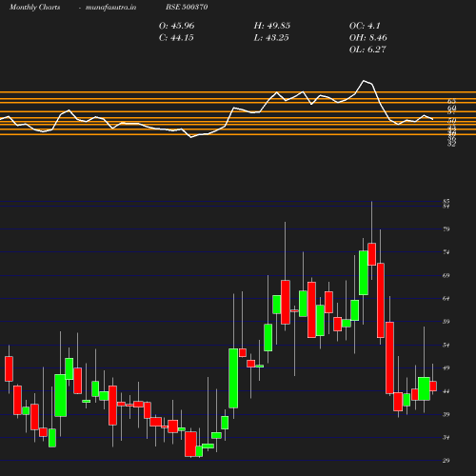Image resolution: width=476 pixels, height=476 pixels.
Task: Click the 34 price axis label
Action: pos(446,438)
